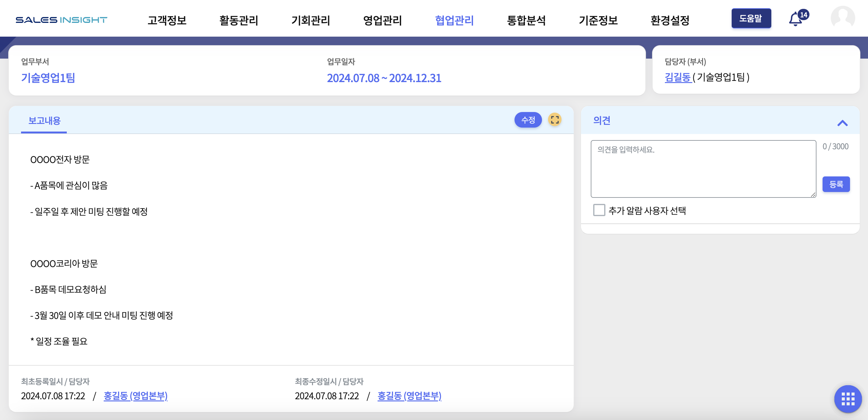
Task: Open the 활동관리 menu
Action: point(239,20)
